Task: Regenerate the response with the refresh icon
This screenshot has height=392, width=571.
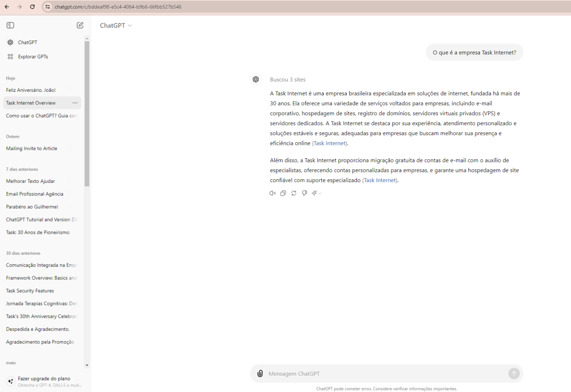Action: tap(294, 193)
